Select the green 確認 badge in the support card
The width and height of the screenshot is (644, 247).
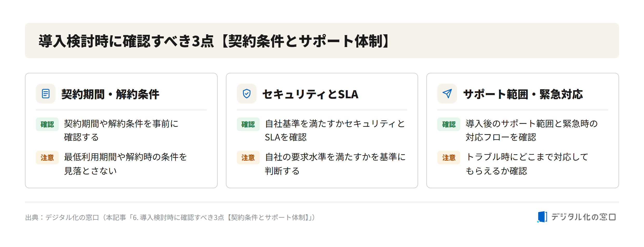coord(449,124)
